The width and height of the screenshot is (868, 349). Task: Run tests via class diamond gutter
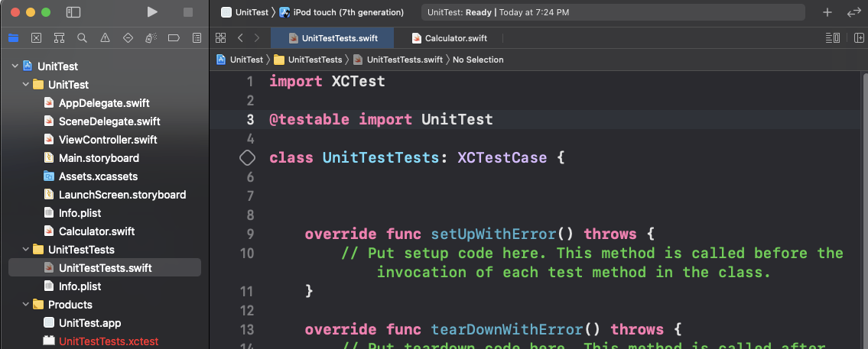point(247,158)
